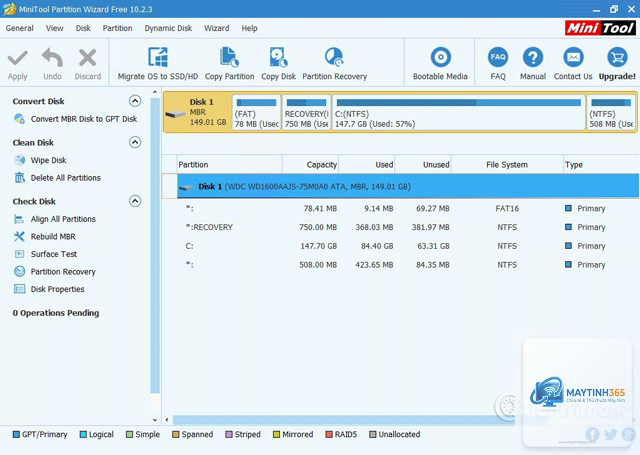The height and width of the screenshot is (455, 640).
Task: Click the RAID5 legend color swatch
Action: click(x=329, y=434)
